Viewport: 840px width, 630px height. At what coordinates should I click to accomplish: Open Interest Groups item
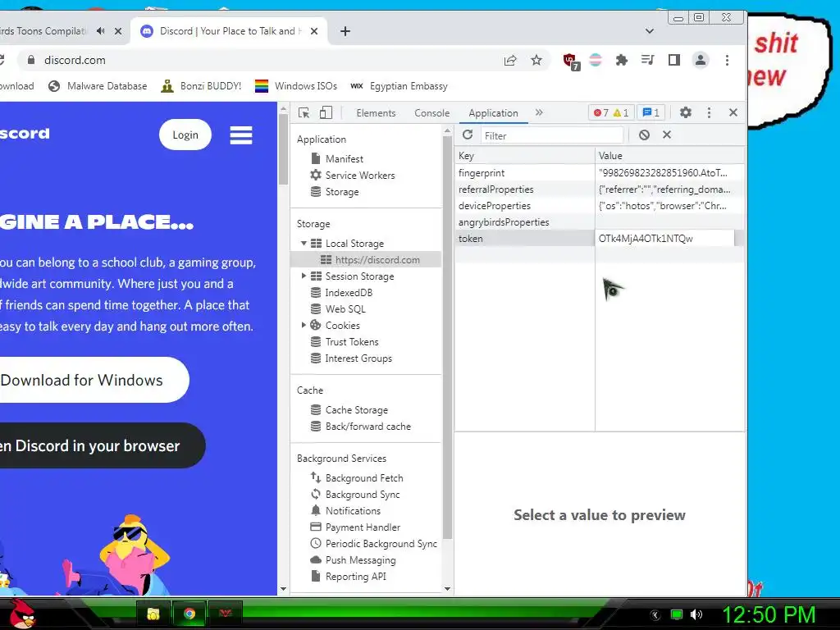[x=351, y=358]
